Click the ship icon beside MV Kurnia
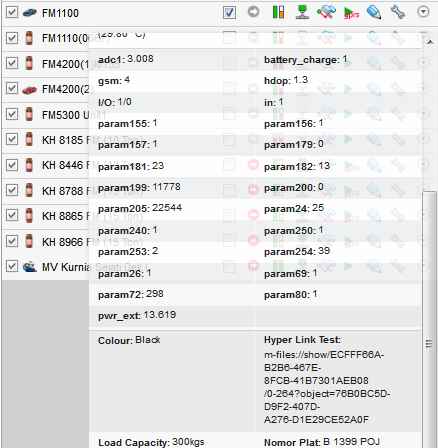This screenshot has height=448, width=438. 29,267
